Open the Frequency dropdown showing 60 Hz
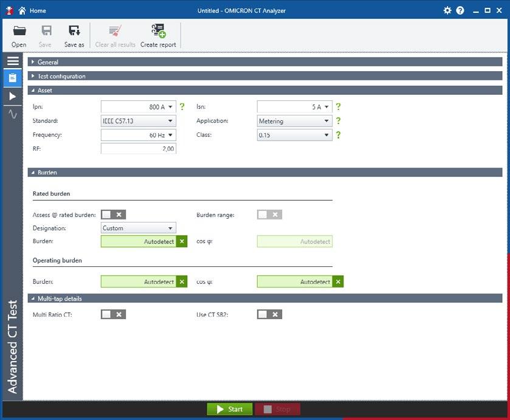Screen dimensions: 510x420 tap(138, 135)
